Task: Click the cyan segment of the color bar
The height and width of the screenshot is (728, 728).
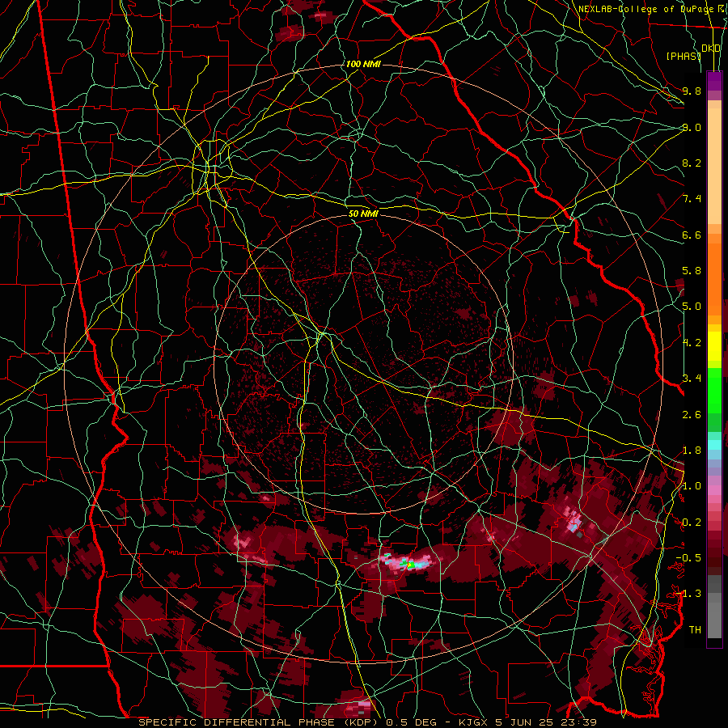Action: tap(714, 445)
